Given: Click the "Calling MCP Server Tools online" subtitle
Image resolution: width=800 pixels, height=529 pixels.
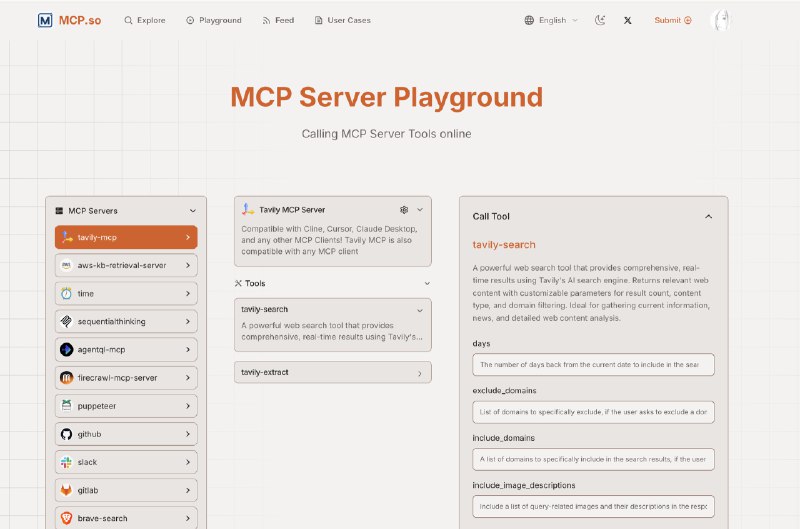Looking at the screenshot, I should pos(386,134).
